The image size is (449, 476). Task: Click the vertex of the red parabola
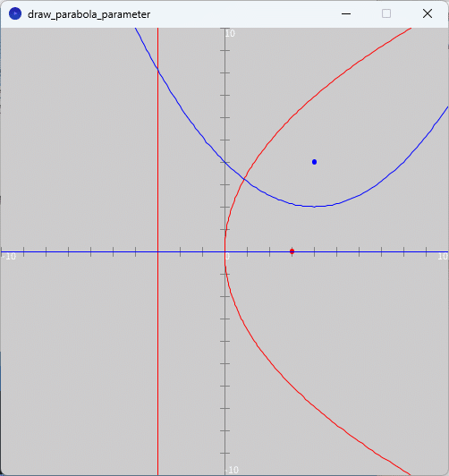click(224, 251)
